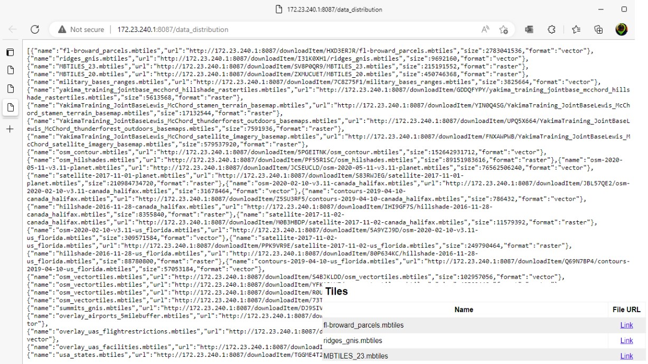
Task: Click fl-broward_parcels.mbtiles in the Tiles table
Action: [x=363, y=325]
